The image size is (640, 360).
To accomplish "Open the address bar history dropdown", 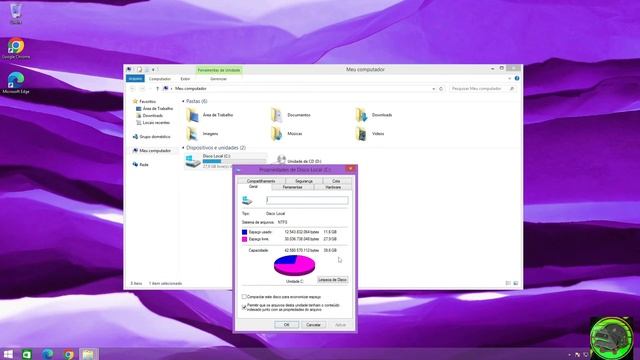I will 433,89.
